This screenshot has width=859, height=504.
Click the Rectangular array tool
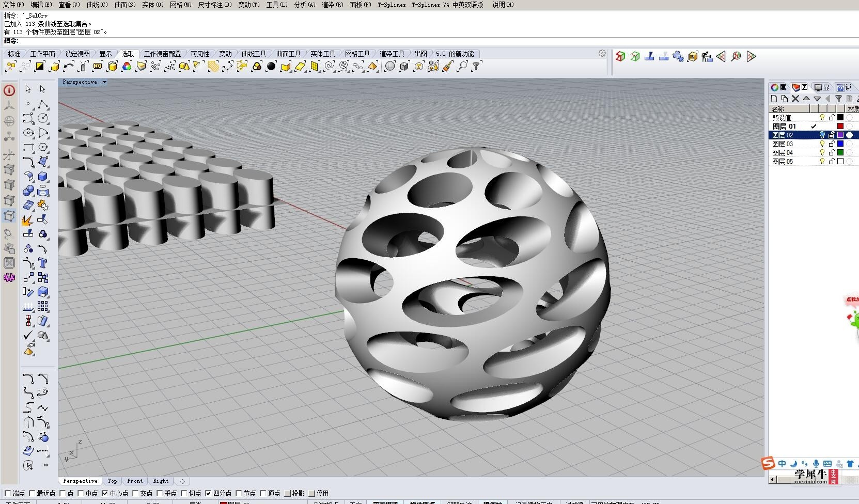(x=43, y=306)
